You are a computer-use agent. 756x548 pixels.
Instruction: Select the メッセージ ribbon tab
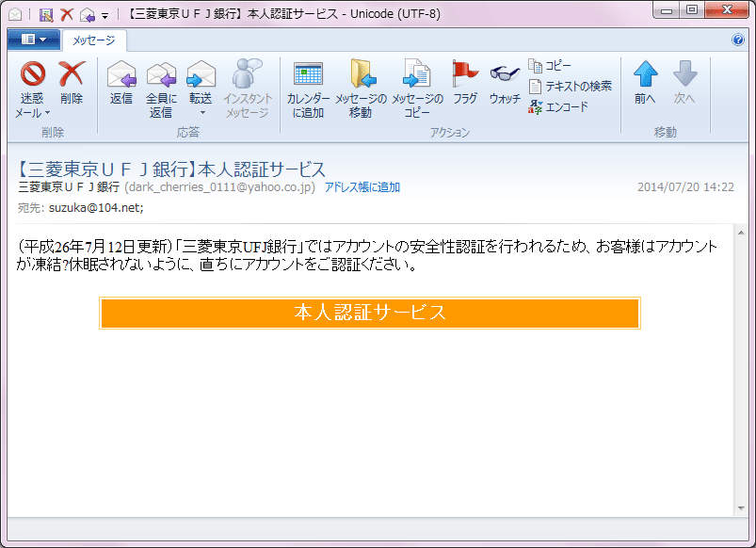point(94,40)
